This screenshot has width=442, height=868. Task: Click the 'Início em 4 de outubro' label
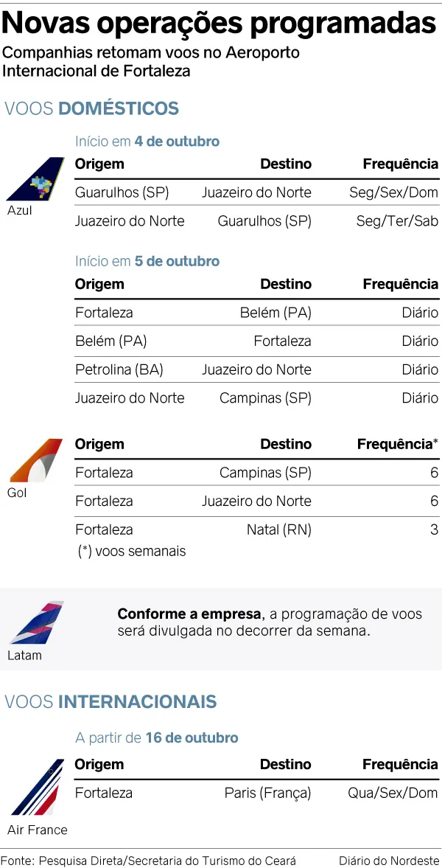147,141
